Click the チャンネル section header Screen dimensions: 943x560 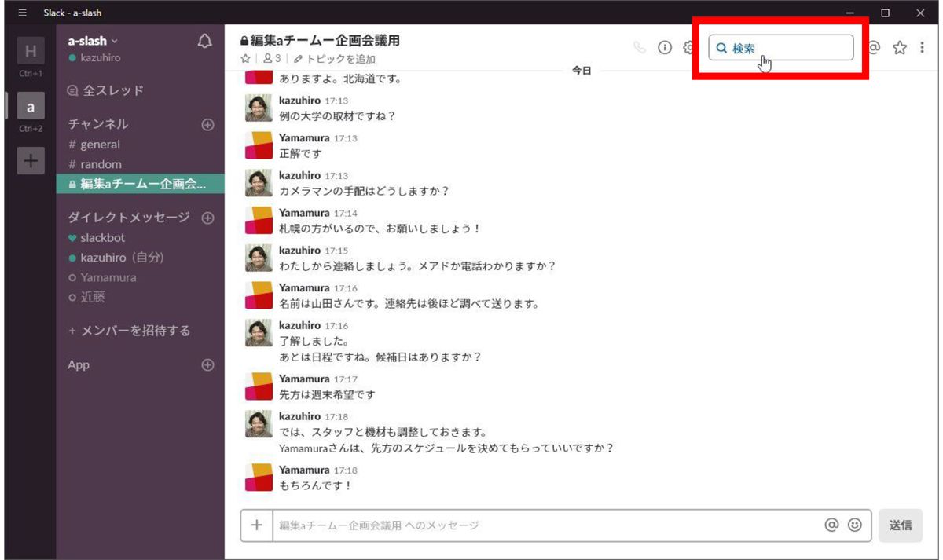[98, 124]
